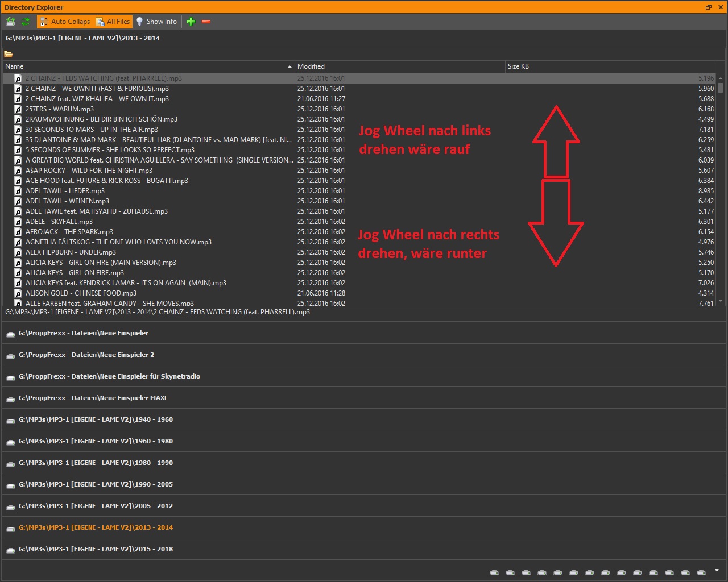
Task: Click drive icon beside the 1940 - 1960 folder
Action: pos(10,420)
